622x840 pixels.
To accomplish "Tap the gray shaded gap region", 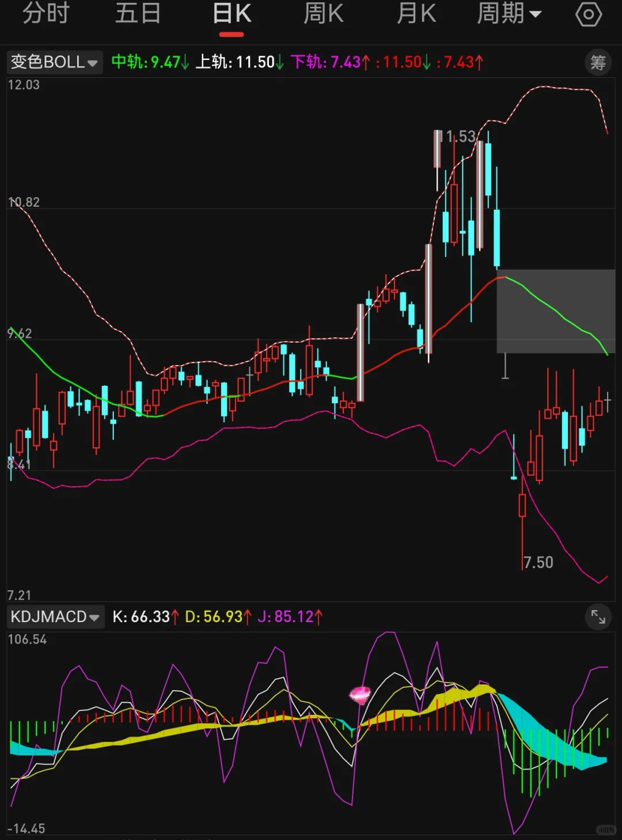I will click(556, 311).
